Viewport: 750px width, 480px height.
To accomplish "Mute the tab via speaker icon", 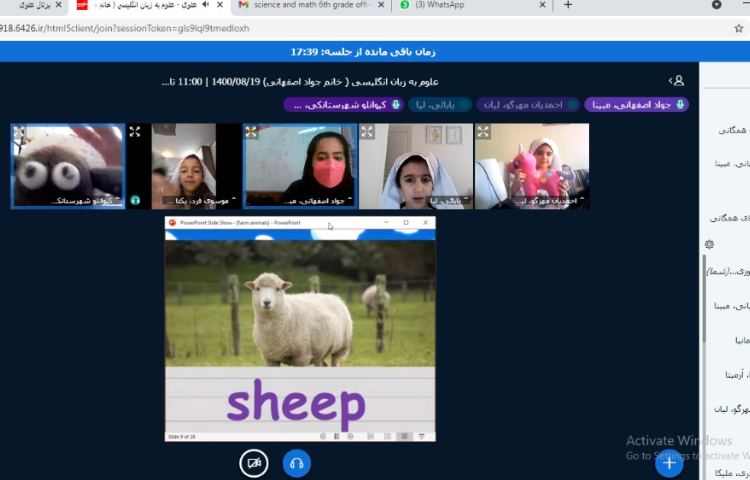I will [206, 4].
